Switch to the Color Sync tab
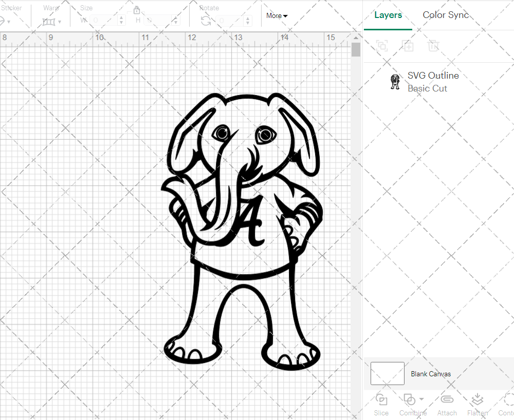This screenshot has height=420, width=514. tap(446, 15)
